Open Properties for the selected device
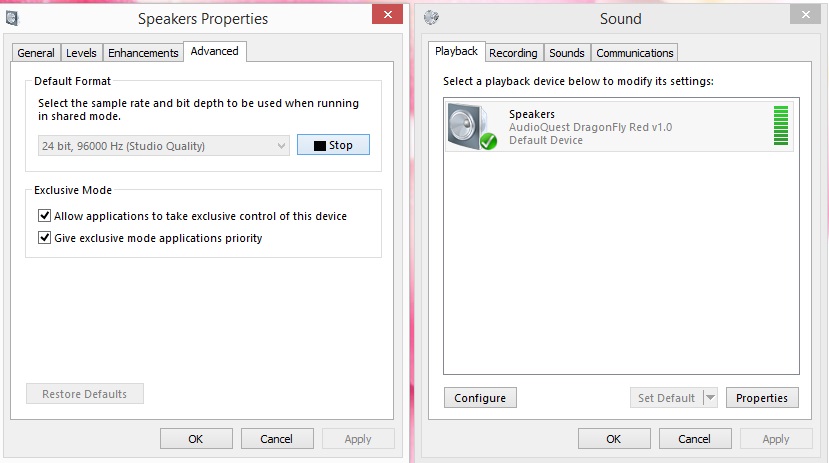829x463 pixels. point(762,398)
